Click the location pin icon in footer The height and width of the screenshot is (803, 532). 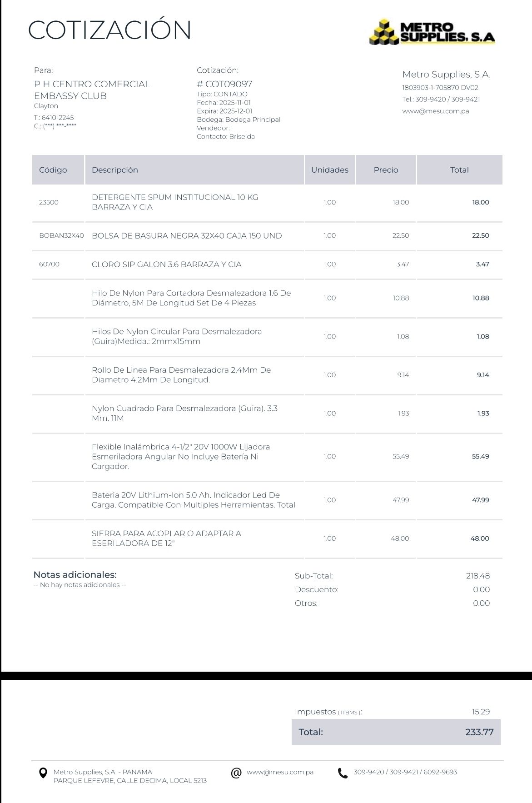tap(43, 773)
